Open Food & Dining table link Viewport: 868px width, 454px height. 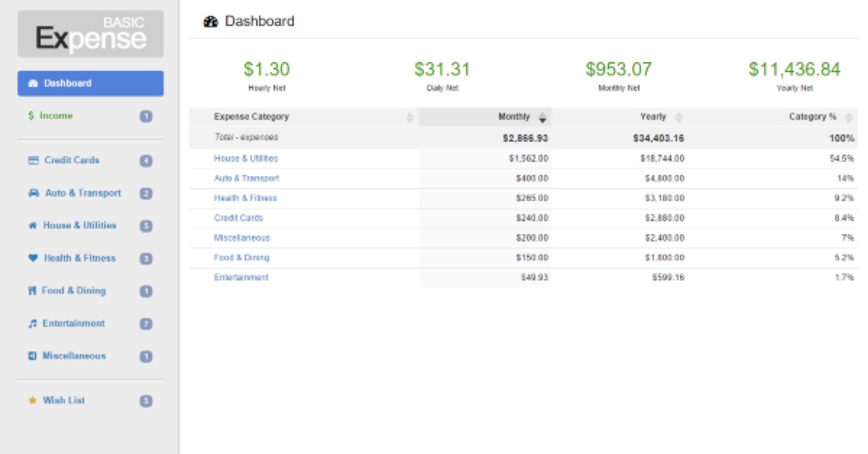241,258
